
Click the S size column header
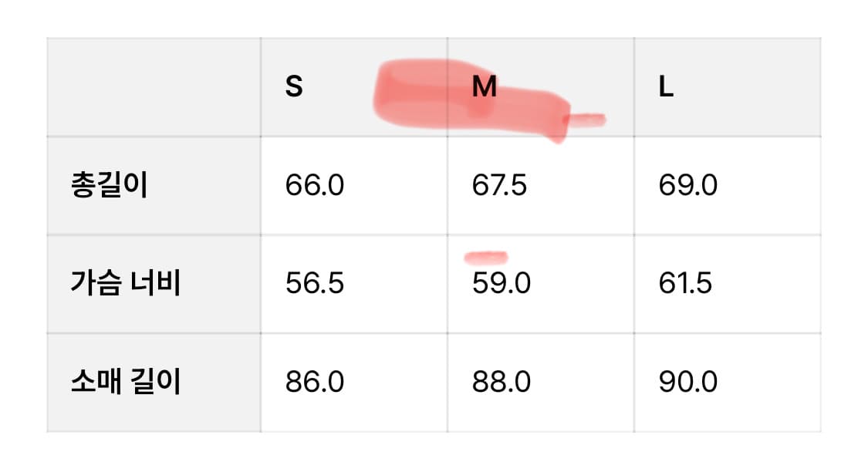(294, 87)
